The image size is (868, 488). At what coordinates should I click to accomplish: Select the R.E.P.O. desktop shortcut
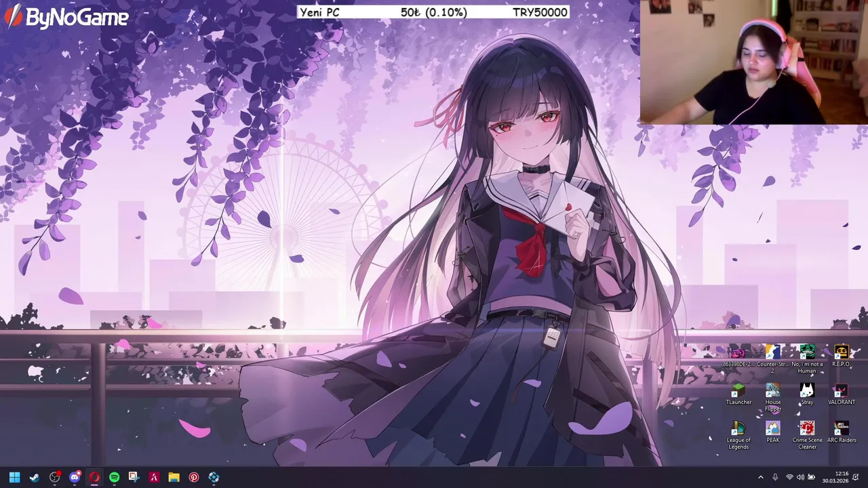coord(842,357)
